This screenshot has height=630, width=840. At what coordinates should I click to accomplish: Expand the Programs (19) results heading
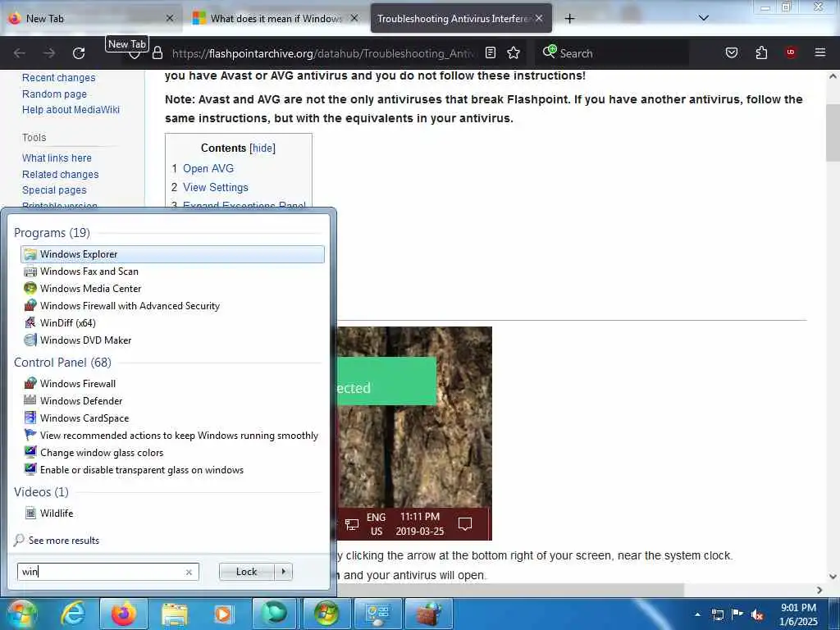click(52, 232)
